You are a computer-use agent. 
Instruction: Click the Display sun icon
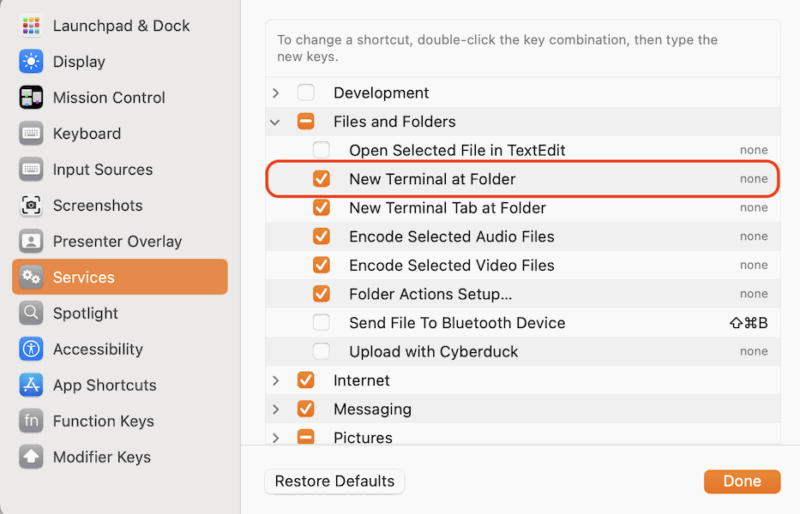31,62
